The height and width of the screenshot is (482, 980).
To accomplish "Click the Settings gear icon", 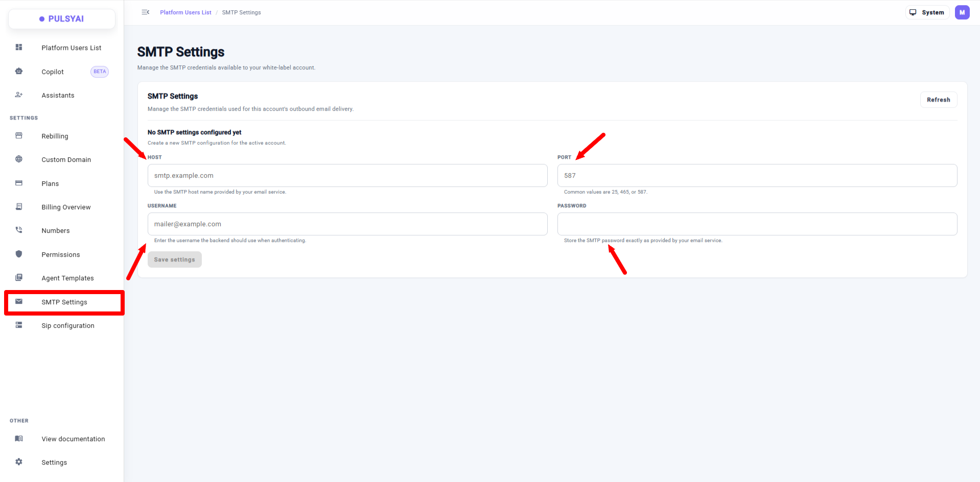I will coord(19,462).
